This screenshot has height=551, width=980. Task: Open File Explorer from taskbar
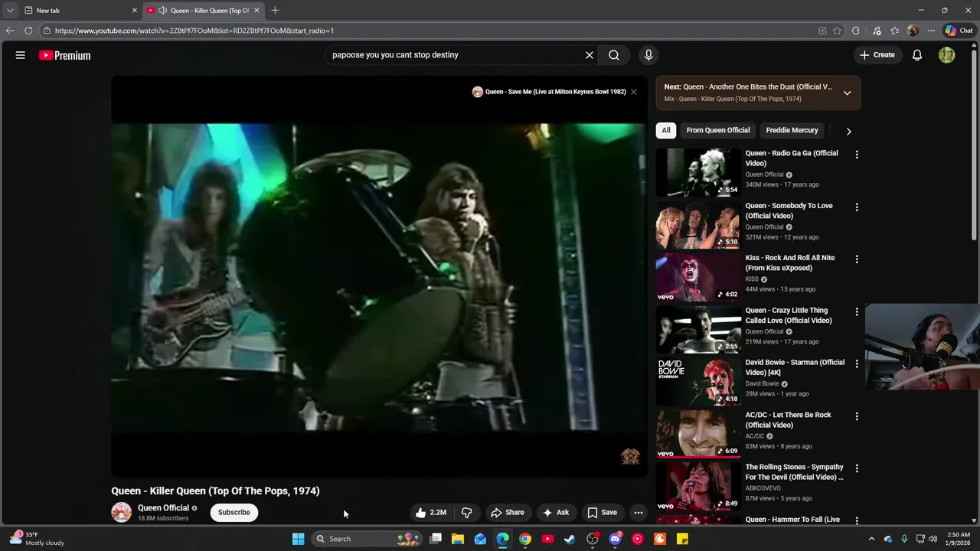click(458, 539)
